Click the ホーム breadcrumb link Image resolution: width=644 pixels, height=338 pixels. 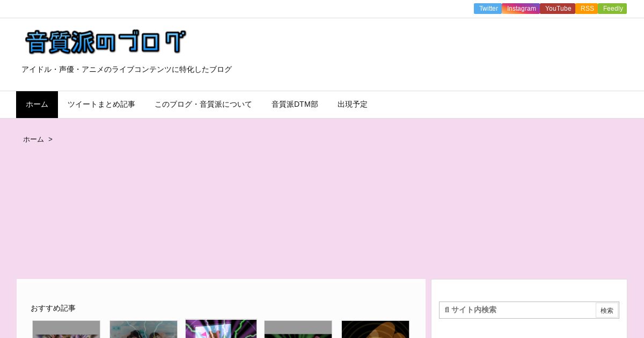tap(33, 139)
